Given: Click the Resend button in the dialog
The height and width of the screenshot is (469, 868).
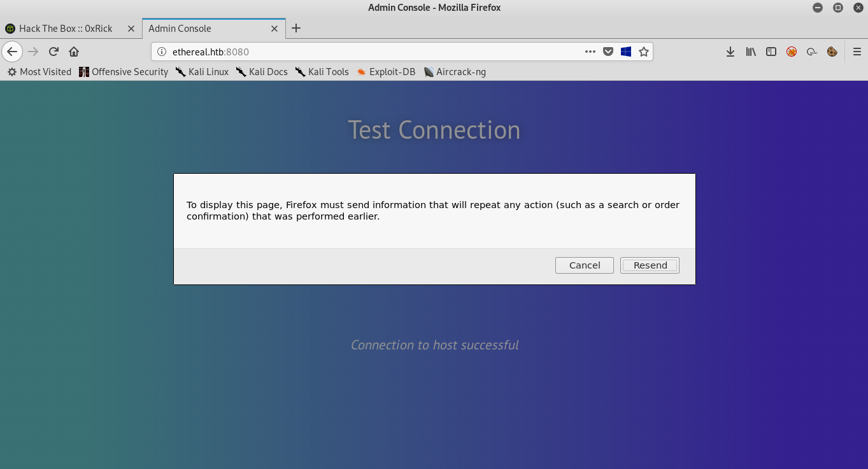Looking at the screenshot, I should 650,265.
